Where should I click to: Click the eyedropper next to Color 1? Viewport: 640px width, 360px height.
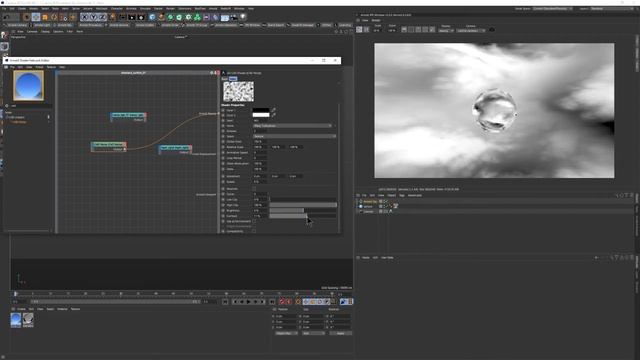pos(273,110)
